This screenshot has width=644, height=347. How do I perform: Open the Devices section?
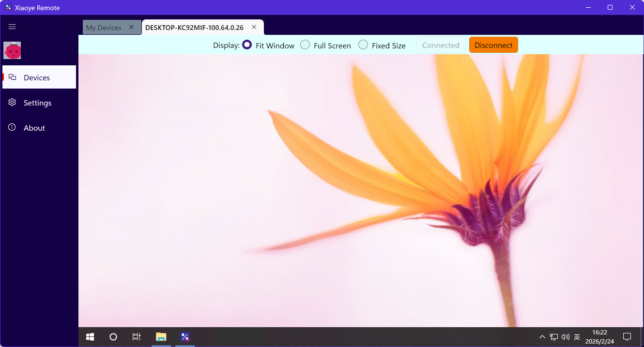point(39,77)
